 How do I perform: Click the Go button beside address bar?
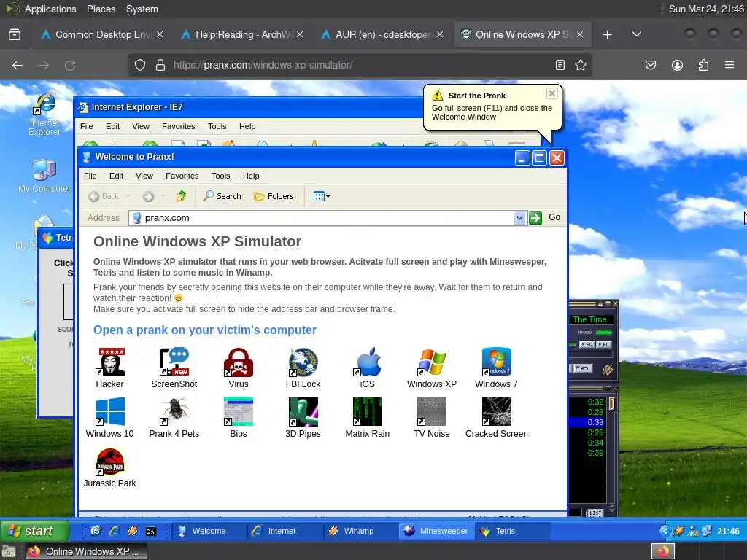554,217
